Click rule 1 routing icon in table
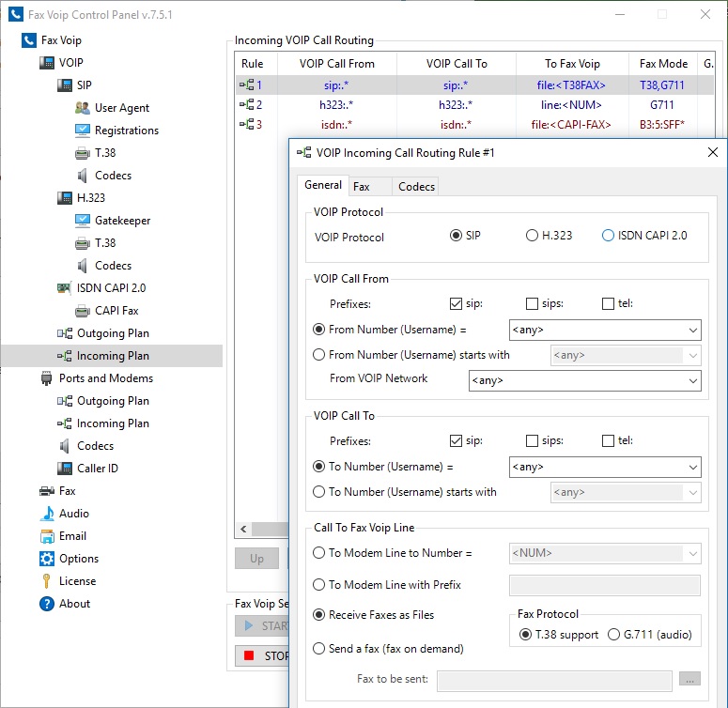The width and height of the screenshot is (728, 708). coord(246,85)
